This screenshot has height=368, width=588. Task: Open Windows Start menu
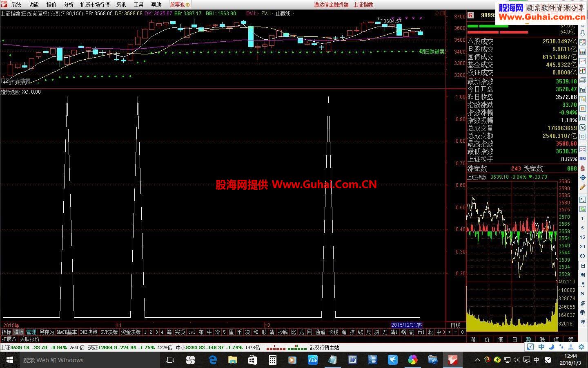tap(9, 360)
